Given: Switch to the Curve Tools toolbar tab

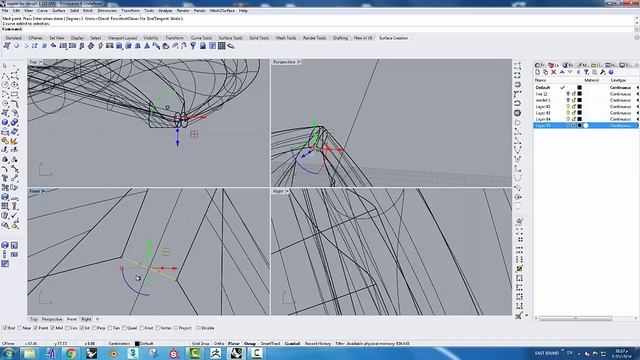Looking at the screenshot, I should tap(201, 38).
